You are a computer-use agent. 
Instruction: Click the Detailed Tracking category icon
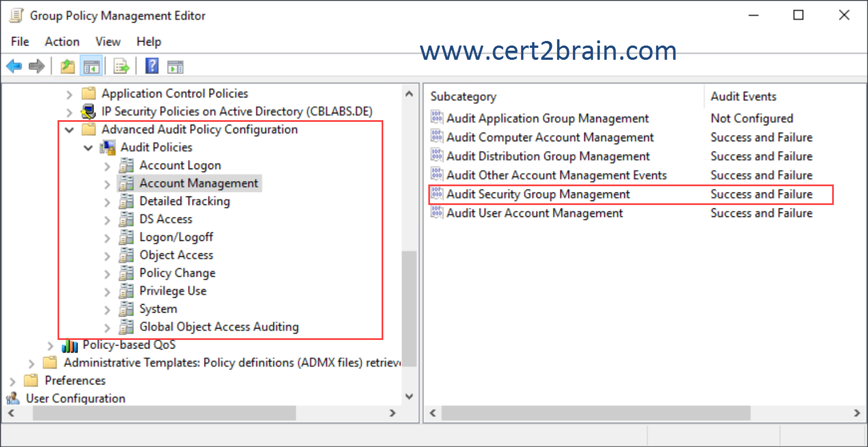point(126,201)
